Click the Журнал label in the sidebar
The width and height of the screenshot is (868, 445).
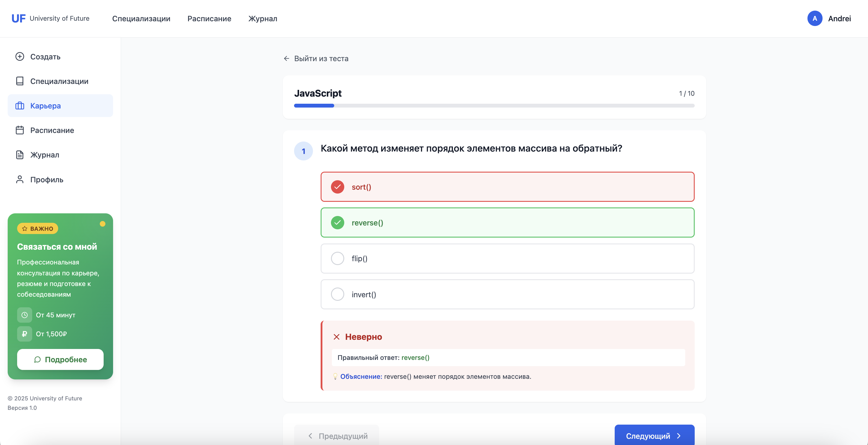point(45,155)
